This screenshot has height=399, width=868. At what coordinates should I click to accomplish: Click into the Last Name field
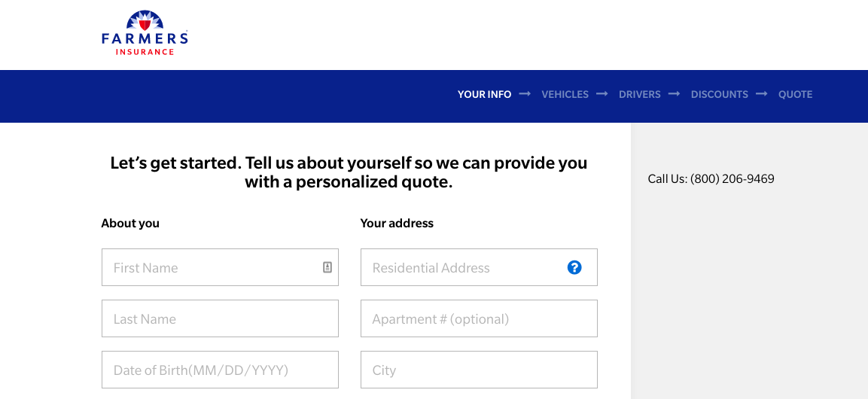[x=220, y=318]
